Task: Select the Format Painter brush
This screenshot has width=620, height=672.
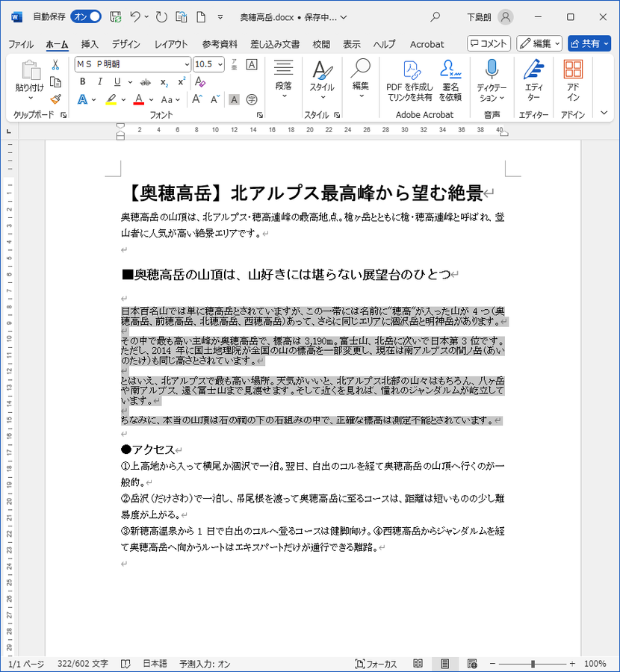Action: pos(55,99)
